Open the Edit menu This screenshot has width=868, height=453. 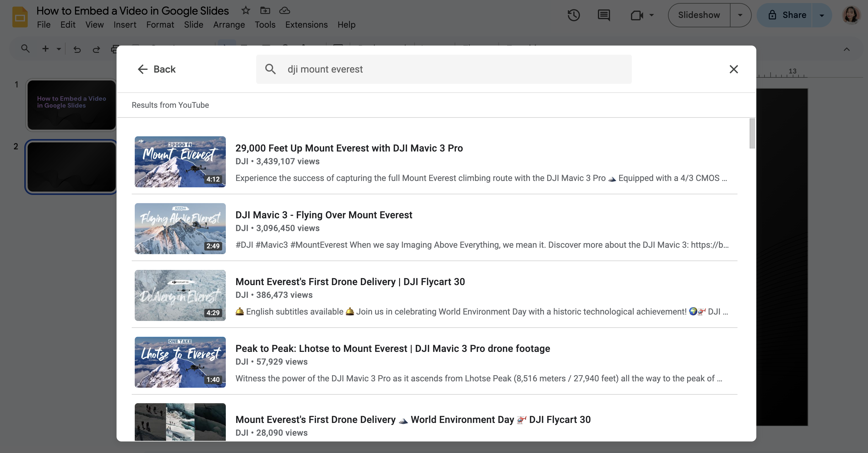[x=68, y=25]
